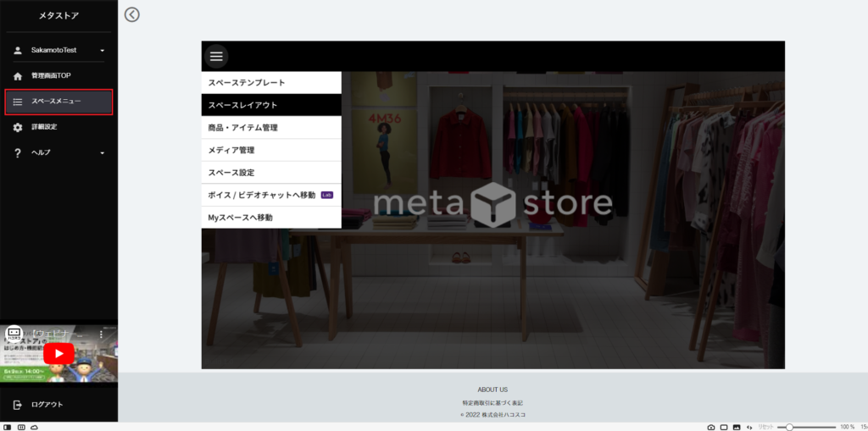The height and width of the screenshot is (431, 868).
Task: Choose メディア管理 from the menu
Action: (x=271, y=151)
